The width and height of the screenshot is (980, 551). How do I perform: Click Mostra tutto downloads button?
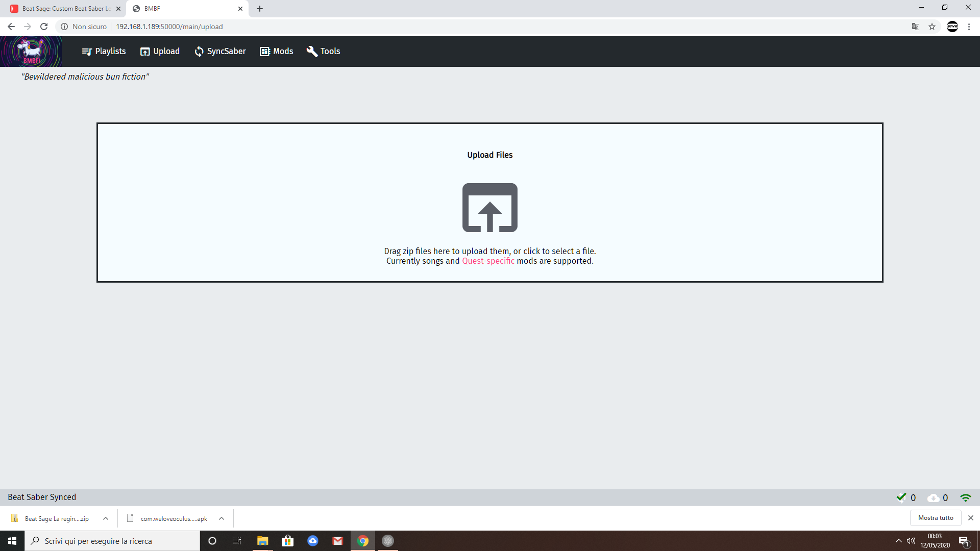tap(936, 518)
